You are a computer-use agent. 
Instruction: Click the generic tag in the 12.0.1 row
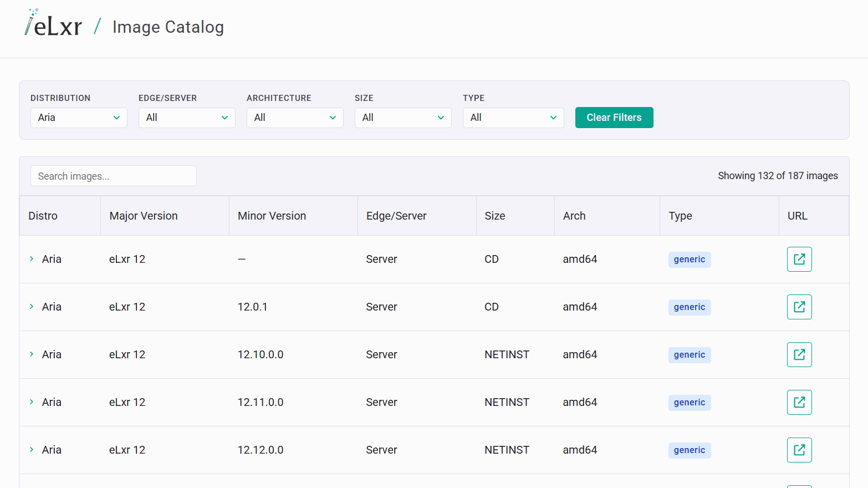(690, 307)
